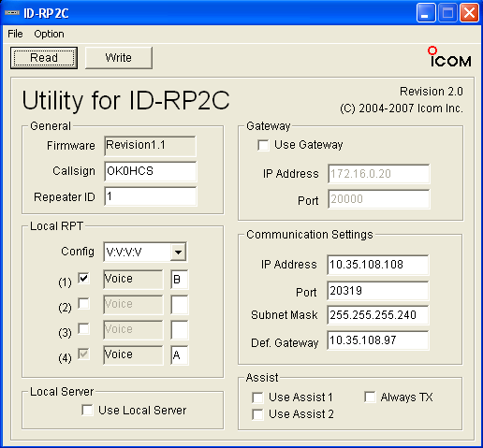Viewport: 483px width, 448px height.
Task: Enable the Always TX checkbox
Action: (370, 397)
